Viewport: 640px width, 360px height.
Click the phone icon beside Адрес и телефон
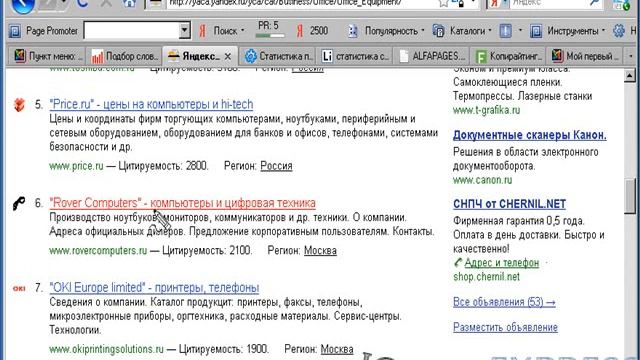point(458,263)
